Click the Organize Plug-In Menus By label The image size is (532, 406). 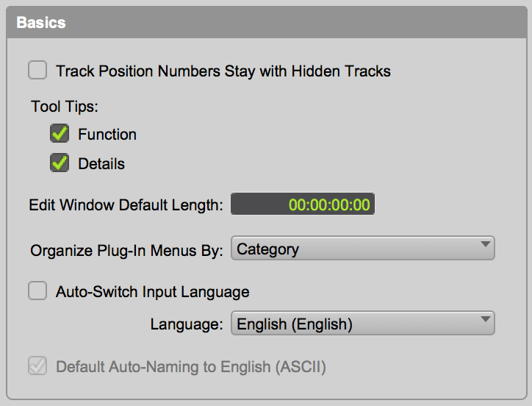(x=126, y=251)
